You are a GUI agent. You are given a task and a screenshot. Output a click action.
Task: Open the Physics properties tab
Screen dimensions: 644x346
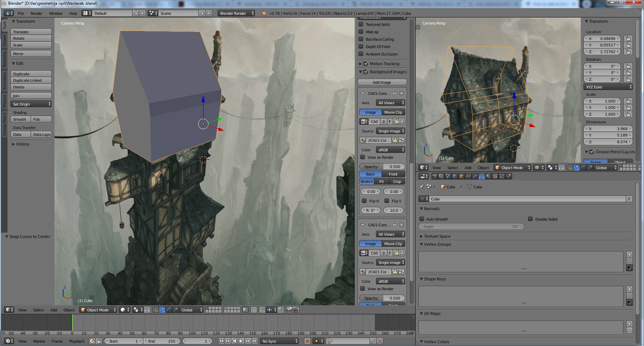(x=508, y=176)
